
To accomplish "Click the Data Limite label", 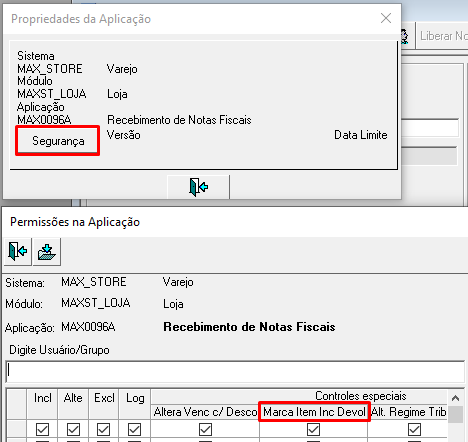I will coord(361,135).
